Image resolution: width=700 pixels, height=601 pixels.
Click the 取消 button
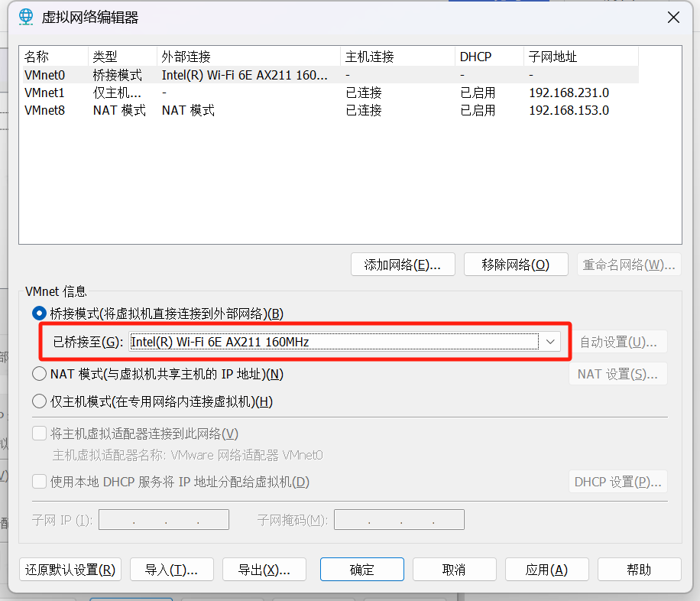(455, 570)
